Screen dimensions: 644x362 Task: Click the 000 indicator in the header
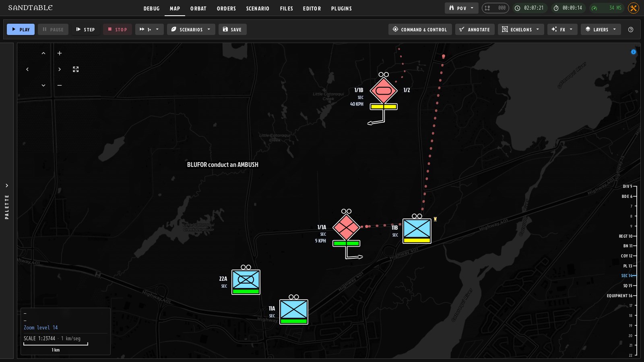pyautogui.click(x=495, y=8)
